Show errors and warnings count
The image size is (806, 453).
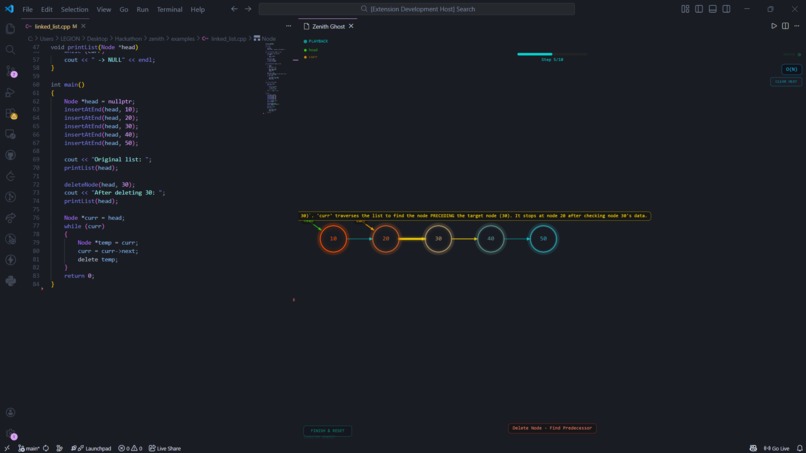[130, 448]
